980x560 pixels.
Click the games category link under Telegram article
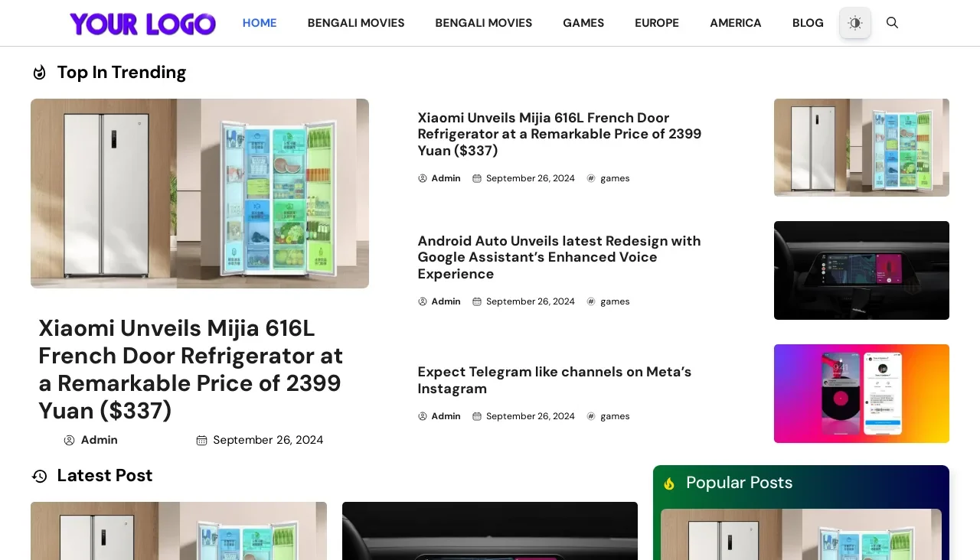coord(615,416)
